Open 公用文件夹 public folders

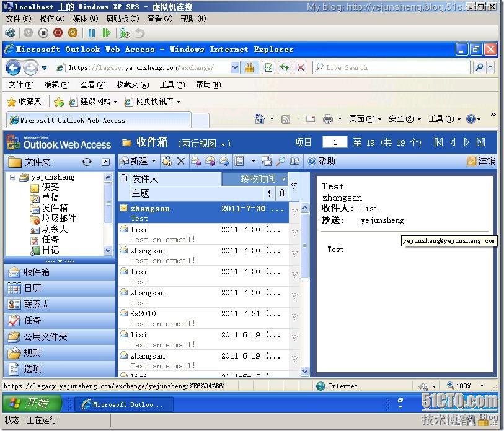(x=60, y=337)
